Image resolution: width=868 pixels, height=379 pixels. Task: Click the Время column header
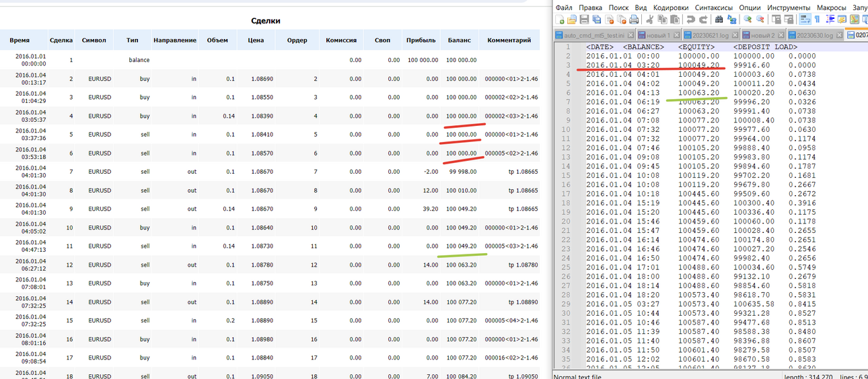click(20, 40)
